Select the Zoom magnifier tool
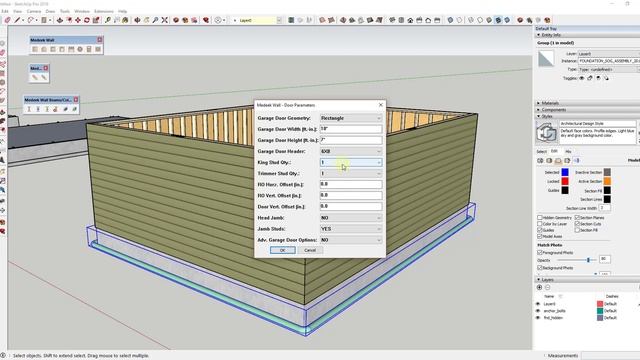This screenshot has height=360, width=640. tap(156, 20)
